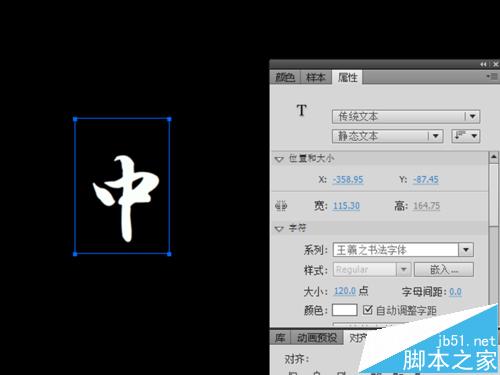Toggle the 自动调整字距 checkbox
The image size is (500, 375).
[367, 310]
